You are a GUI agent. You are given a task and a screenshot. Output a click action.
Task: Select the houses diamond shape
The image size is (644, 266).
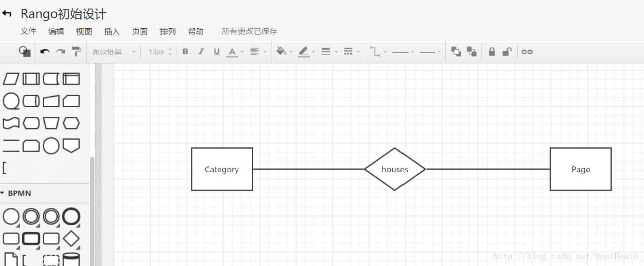[394, 169]
